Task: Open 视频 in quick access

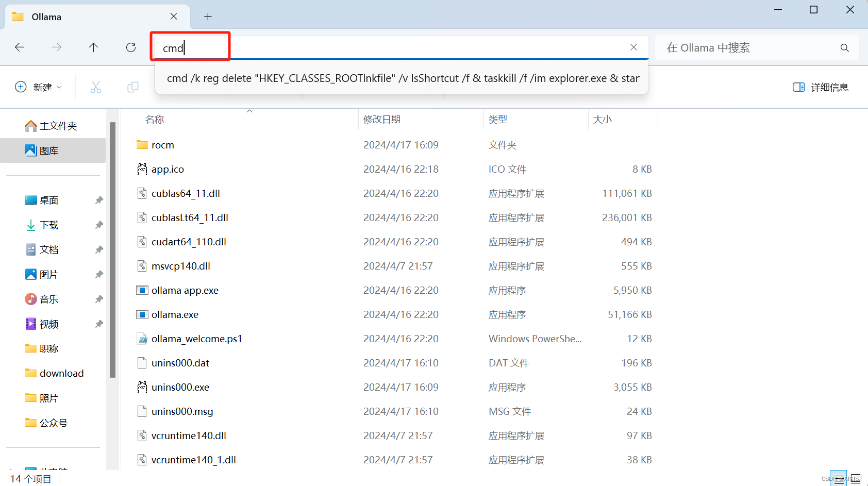Action: click(49, 324)
